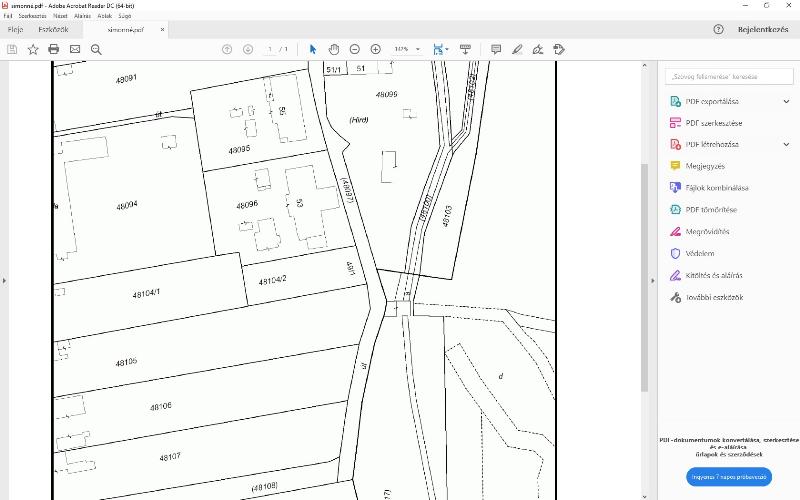This screenshot has height=500, width=800.
Task: Click parcel label 48104/1 on the map
Action: (x=146, y=294)
